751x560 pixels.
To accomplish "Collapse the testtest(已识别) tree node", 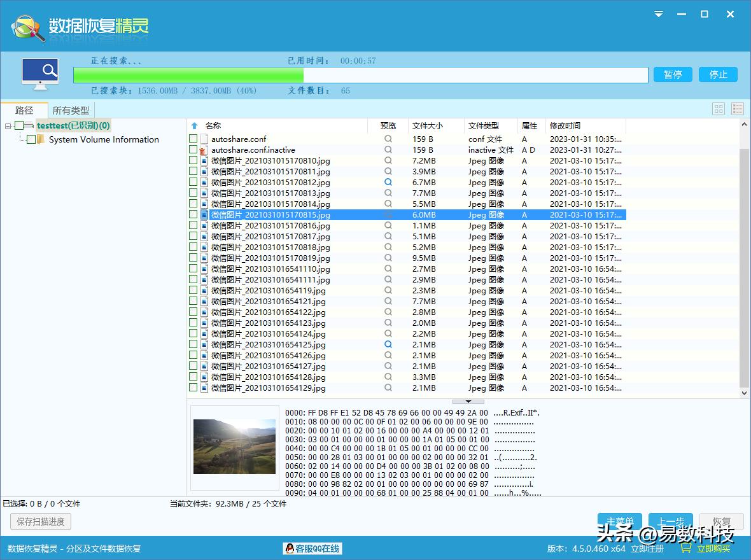I will (x=8, y=126).
